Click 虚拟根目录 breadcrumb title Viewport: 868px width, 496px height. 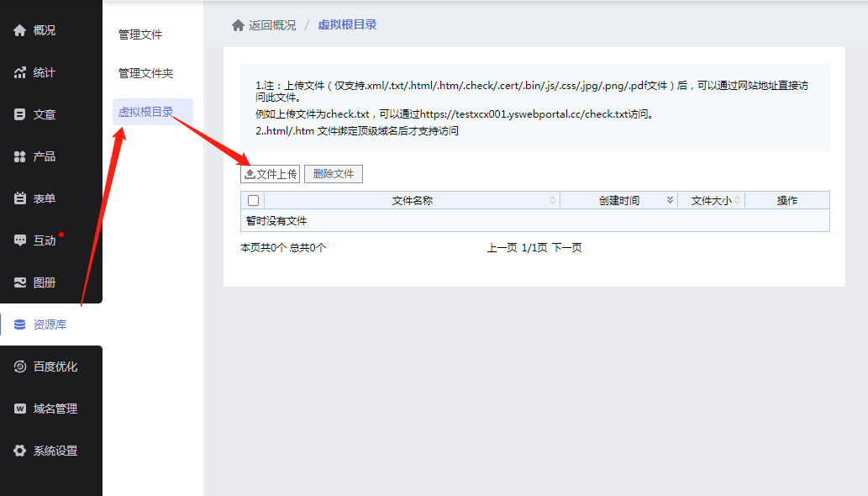point(347,25)
